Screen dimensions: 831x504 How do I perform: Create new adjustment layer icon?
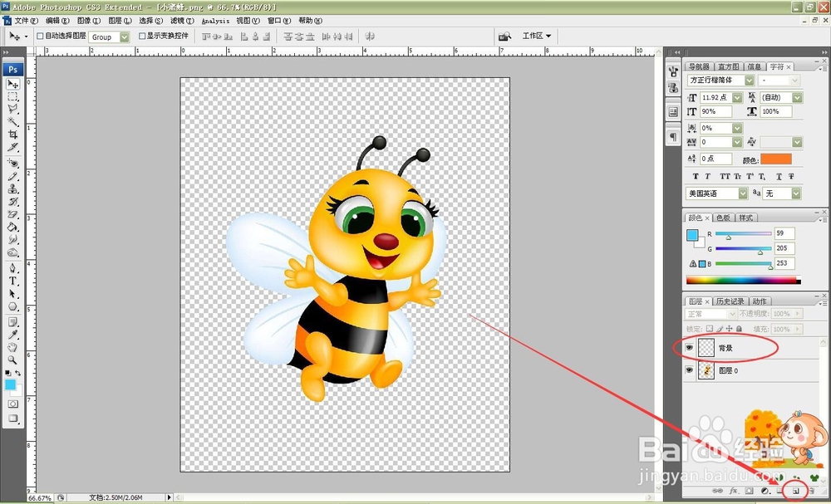pyautogui.click(x=765, y=491)
